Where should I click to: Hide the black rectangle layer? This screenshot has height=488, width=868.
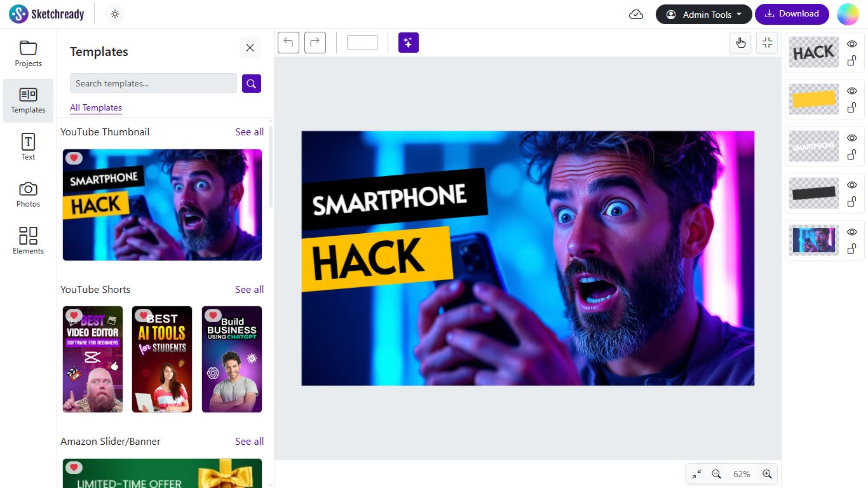852,185
